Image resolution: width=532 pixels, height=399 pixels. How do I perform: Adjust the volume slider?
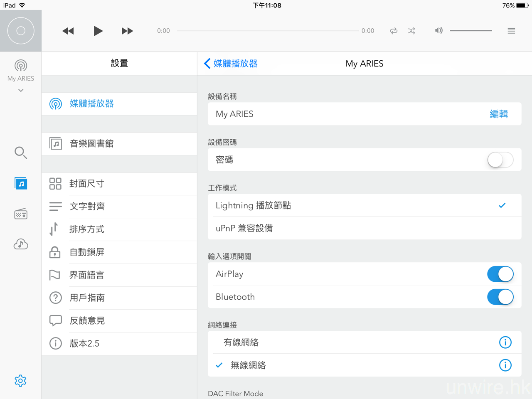tap(471, 30)
